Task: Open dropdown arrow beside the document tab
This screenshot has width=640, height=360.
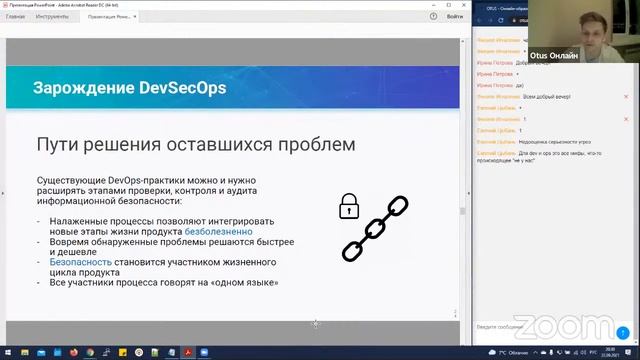Action: click(135, 17)
